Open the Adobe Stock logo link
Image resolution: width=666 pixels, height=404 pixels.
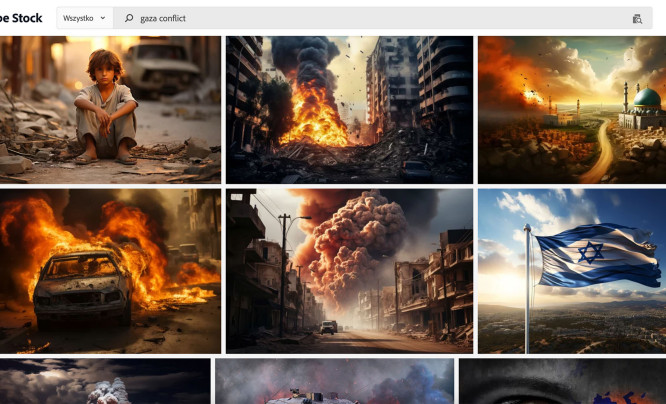21,18
